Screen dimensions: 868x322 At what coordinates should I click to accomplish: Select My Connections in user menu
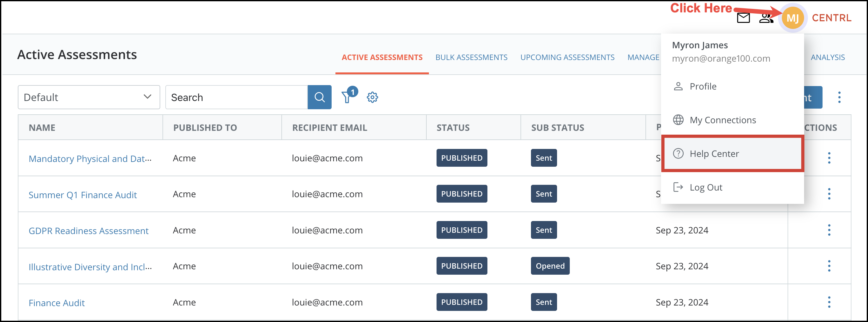(732, 120)
